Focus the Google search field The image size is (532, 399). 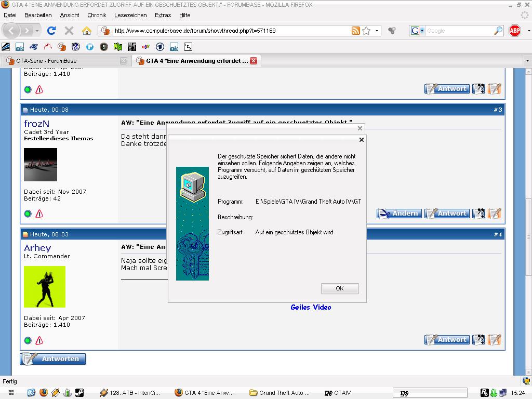[x=459, y=31]
